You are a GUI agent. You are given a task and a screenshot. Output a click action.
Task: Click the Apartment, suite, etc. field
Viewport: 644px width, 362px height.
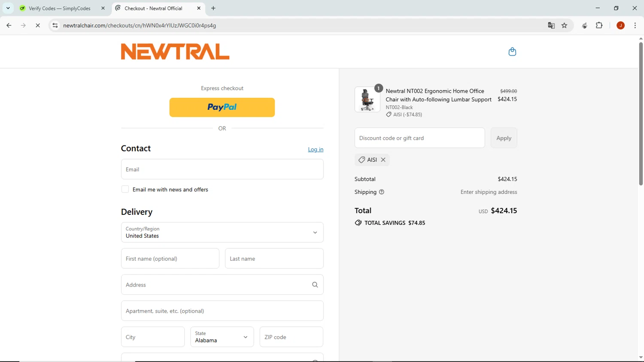click(222, 311)
